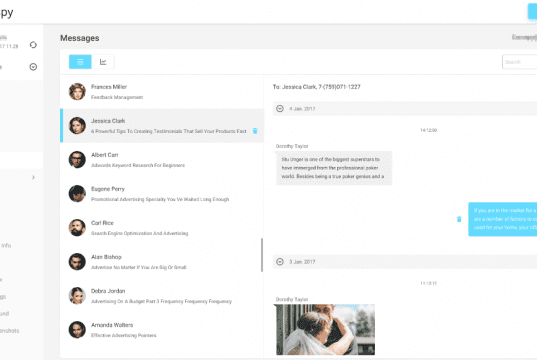Select Jessica Clark's conversation name
Screen dimensions: 537x360
pos(108,121)
